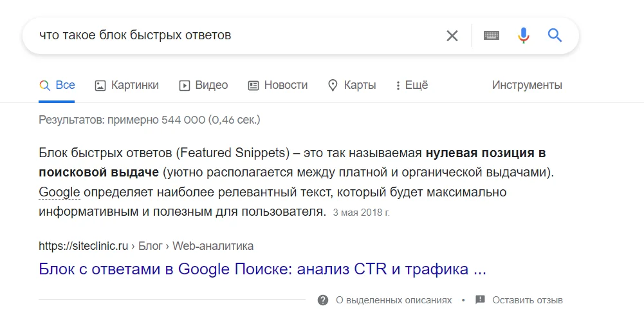Switch to the Карты tab

point(352,85)
